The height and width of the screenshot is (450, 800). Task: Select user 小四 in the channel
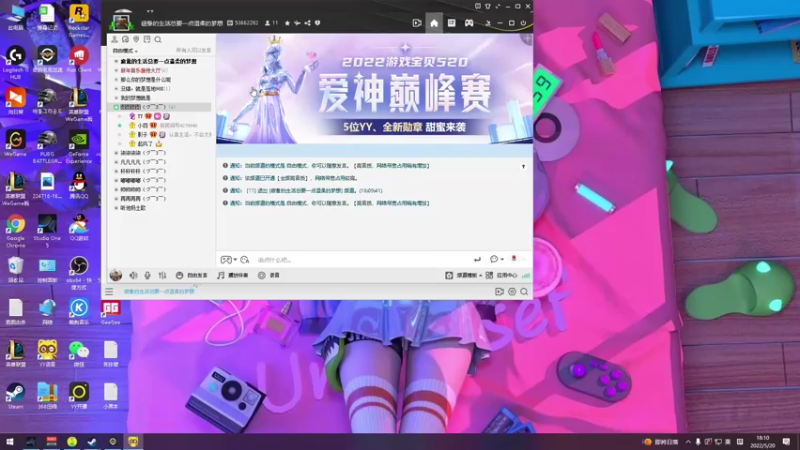point(142,126)
